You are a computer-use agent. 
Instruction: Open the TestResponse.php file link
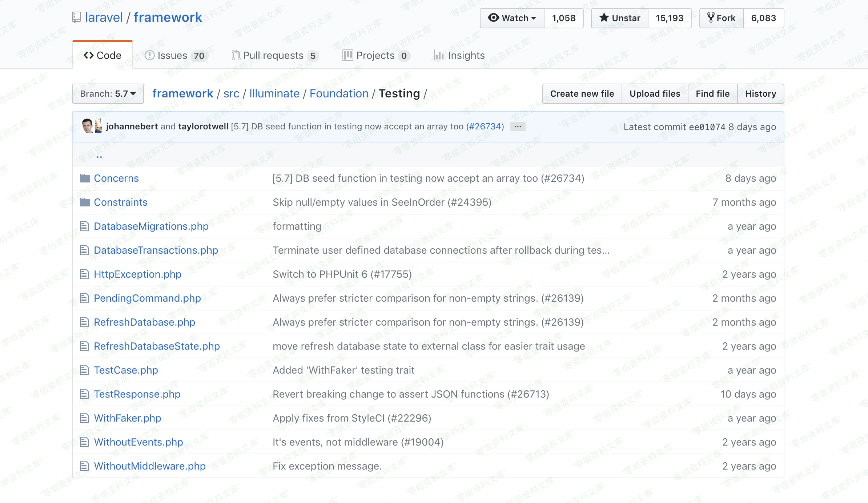[x=137, y=394]
